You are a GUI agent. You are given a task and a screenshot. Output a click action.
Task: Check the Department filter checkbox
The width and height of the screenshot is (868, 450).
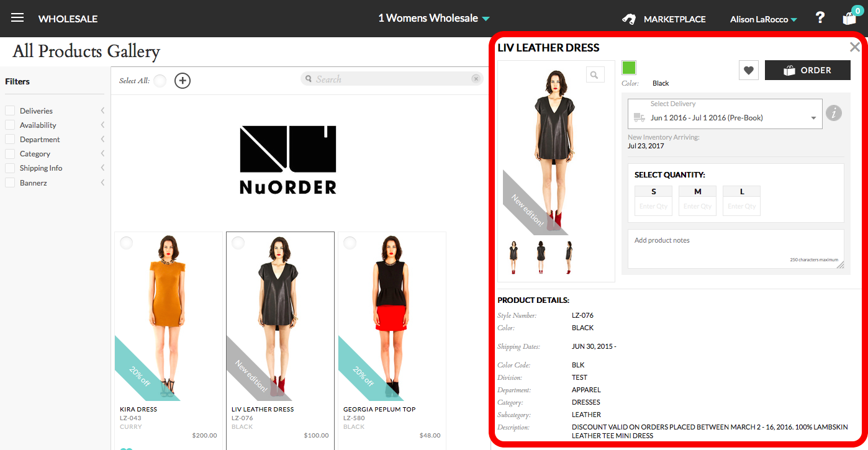tap(10, 139)
